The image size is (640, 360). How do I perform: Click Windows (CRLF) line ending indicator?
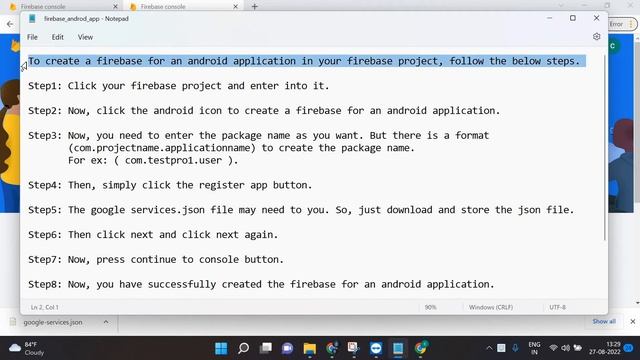[x=491, y=307]
